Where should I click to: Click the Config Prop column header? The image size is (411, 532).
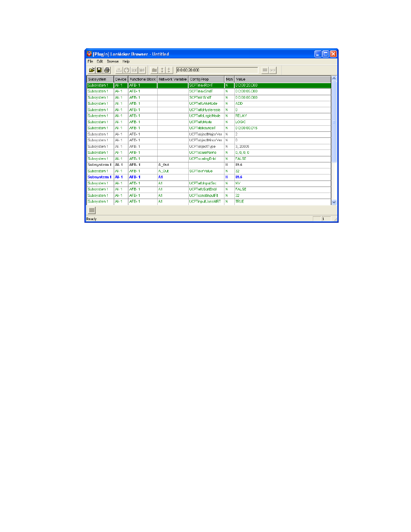click(206, 79)
